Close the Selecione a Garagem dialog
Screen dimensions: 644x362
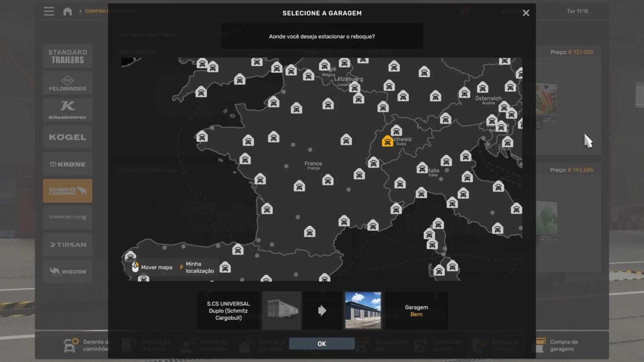click(x=526, y=13)
